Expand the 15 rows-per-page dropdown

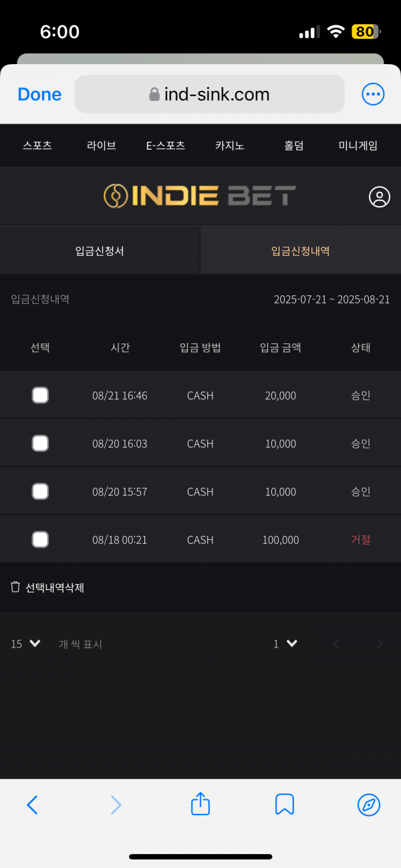(26, 643)
